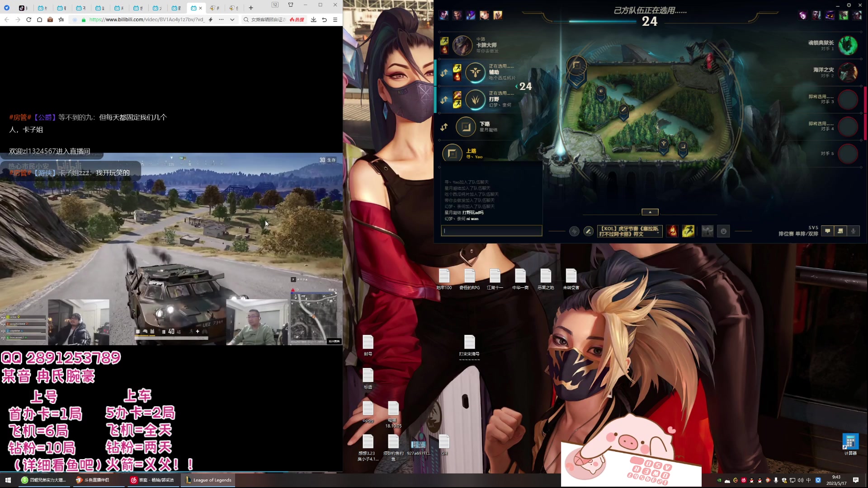Screen dimensions: 868x488
Task: Open the League notes panel icon
Action: [840, 231]
